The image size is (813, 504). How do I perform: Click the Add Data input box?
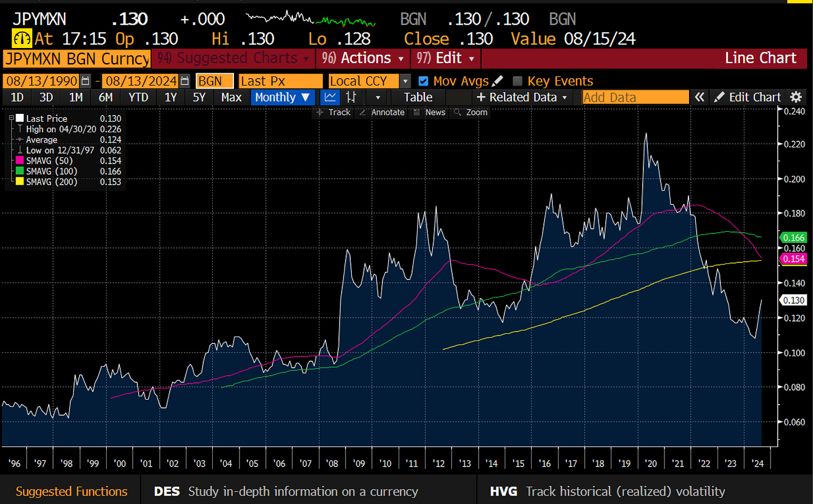pos(635,97)
